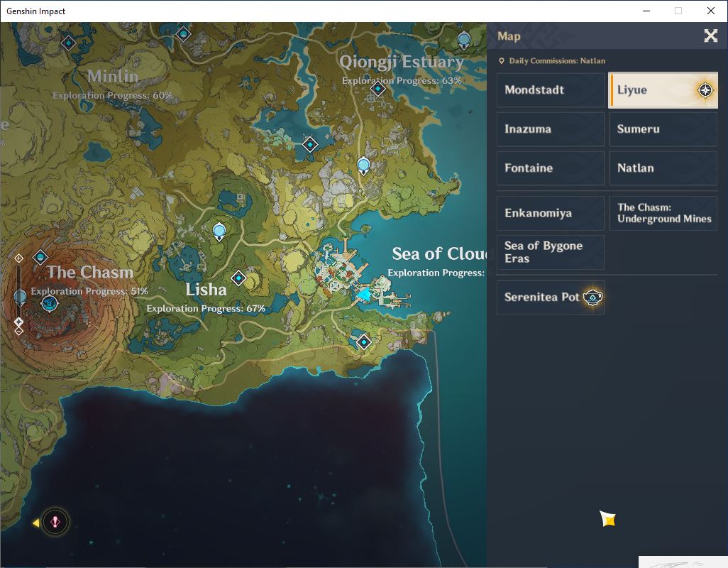The image size is (728, 568).
Task: Open the Sea of Bygone Eras map
Action: (x=551, y=252)
